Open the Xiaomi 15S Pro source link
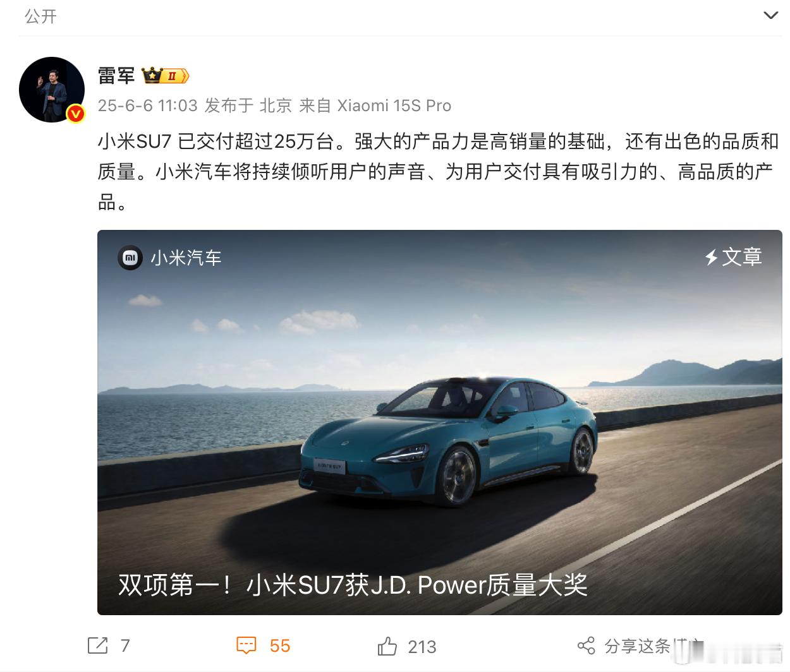The width and height of the screenshot is (790, 672). (394, 105)
